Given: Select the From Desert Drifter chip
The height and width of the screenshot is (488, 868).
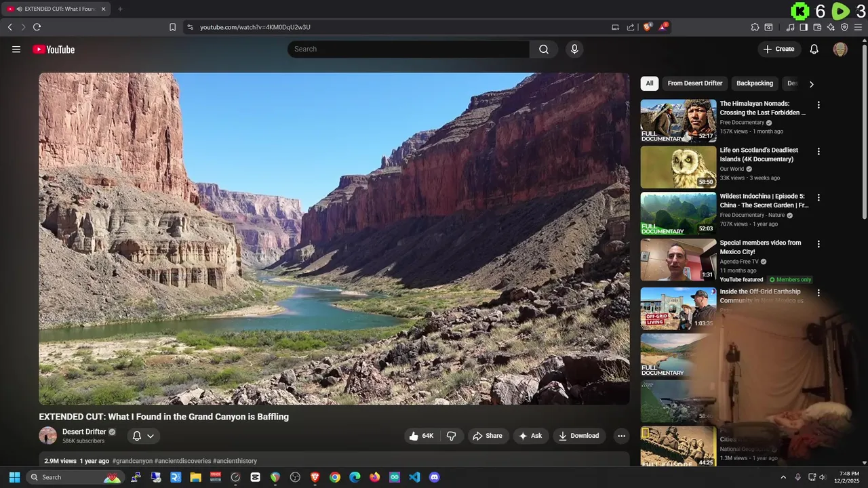Looking at the screenshot, I should point(695,83).
